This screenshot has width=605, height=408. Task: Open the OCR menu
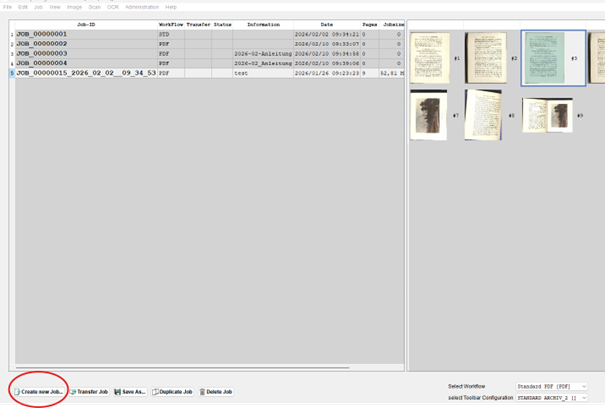112,7
